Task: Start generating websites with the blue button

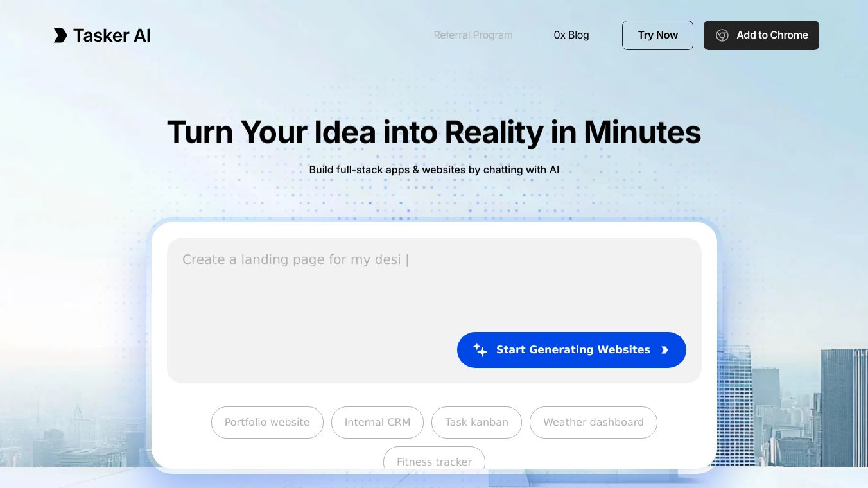Action: point(571,350)
